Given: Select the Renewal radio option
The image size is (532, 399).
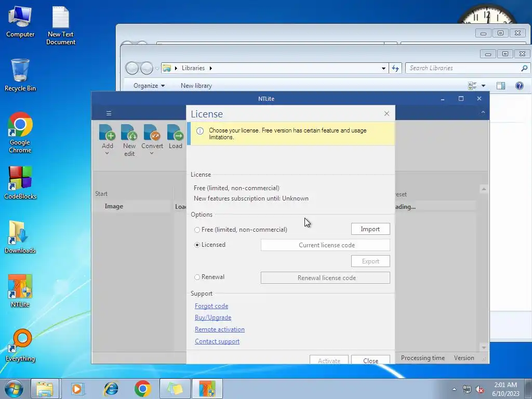Looking at the screenshot, I should click(x=197, y=277).
